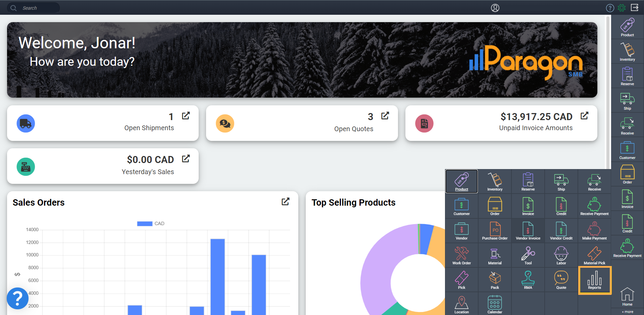Open Receive from the right sidebar
The image size is (644, 315).
(x=627, y=125)
